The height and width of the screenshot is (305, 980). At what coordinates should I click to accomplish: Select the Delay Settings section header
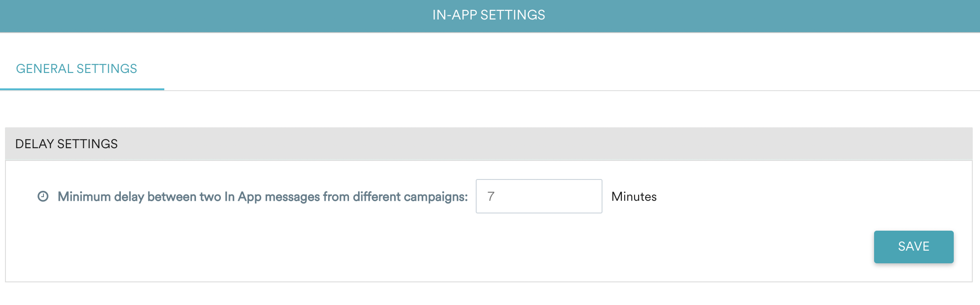tap(67, 144)
